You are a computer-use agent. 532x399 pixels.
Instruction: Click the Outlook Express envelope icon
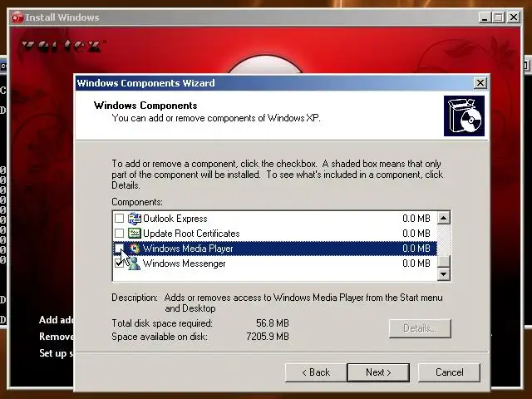[135, 218]
